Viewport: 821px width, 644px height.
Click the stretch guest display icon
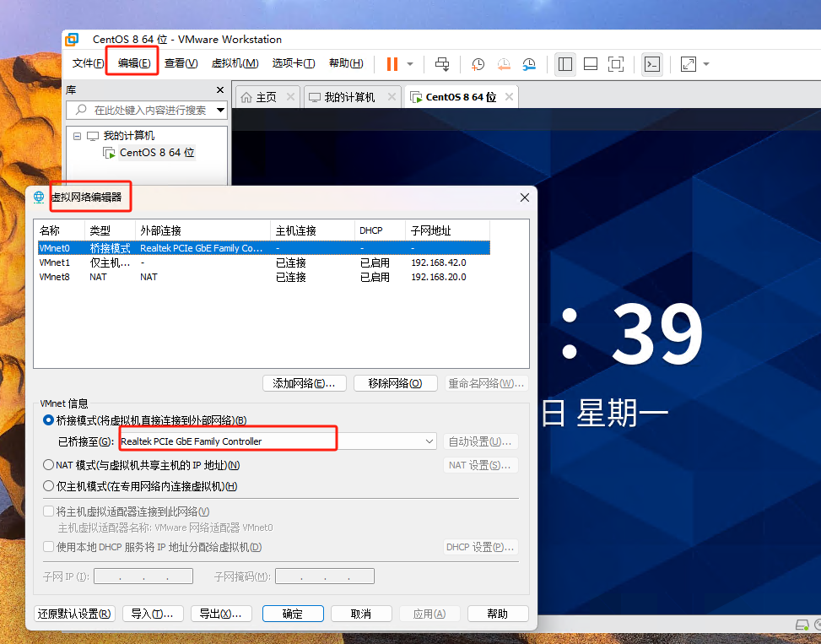tap(688, 64)
